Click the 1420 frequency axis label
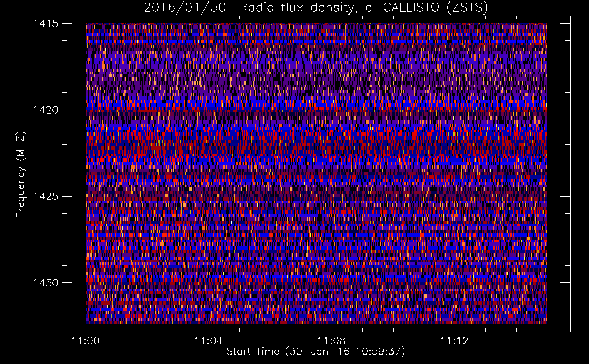 coord(46,110)
